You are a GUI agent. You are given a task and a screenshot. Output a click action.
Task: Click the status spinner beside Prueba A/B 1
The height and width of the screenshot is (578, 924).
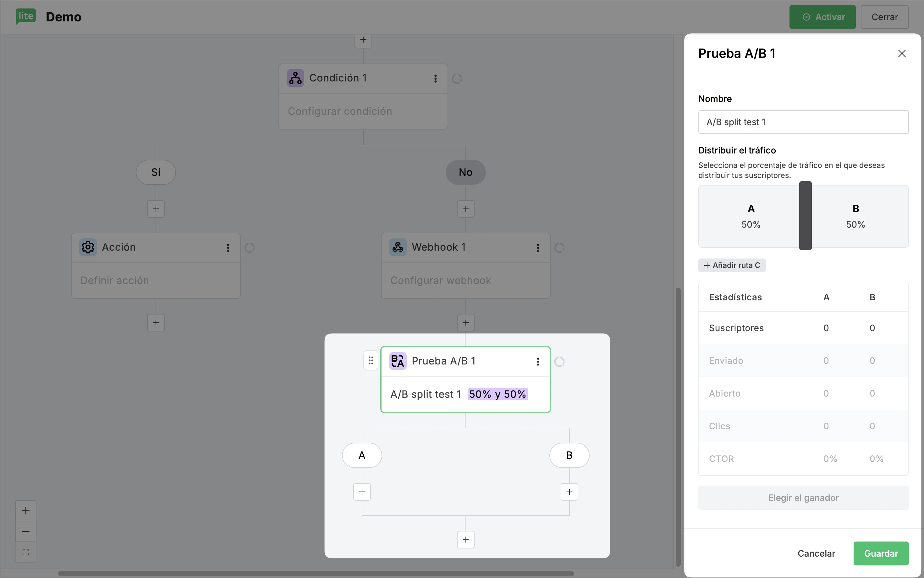pos(559,362)
